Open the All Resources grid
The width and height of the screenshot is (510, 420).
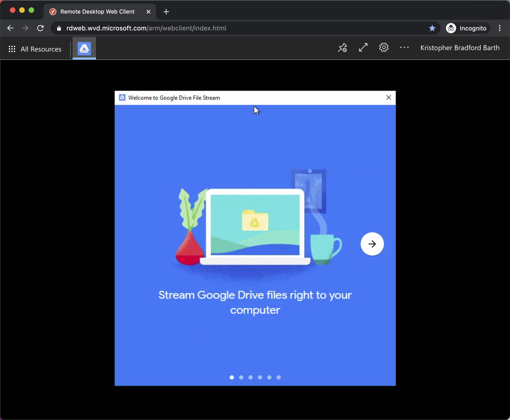[x=35, y=49]
